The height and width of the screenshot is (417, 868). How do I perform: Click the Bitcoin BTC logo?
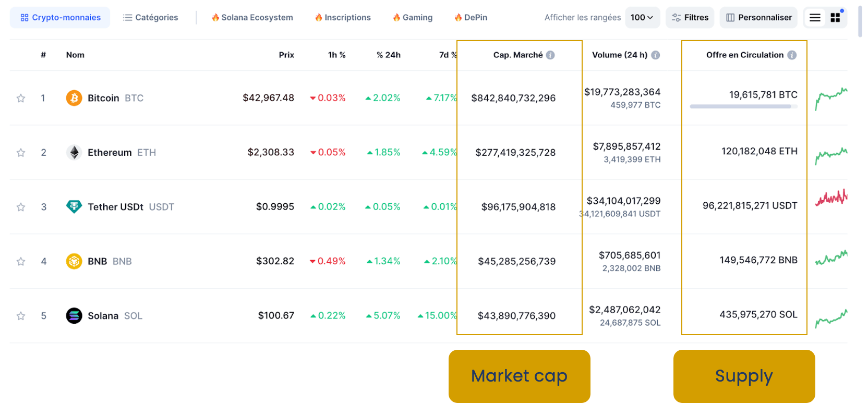click(x=74, y=97)
